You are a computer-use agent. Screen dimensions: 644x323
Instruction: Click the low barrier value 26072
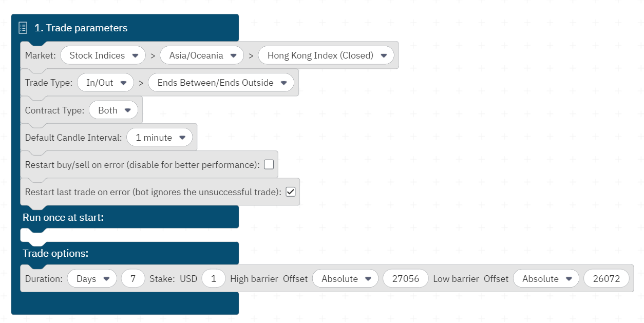(x=606, y=279)
